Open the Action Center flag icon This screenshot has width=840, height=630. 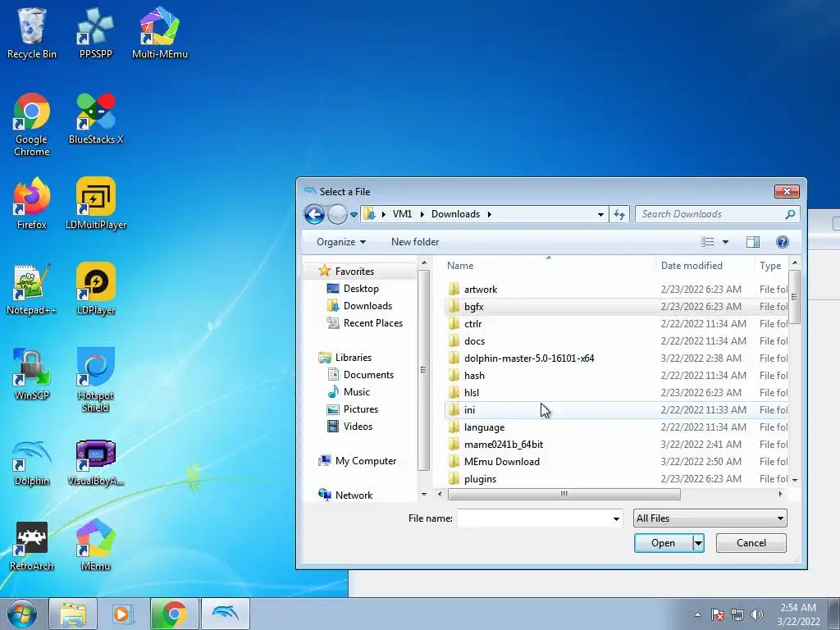point(717,614)
